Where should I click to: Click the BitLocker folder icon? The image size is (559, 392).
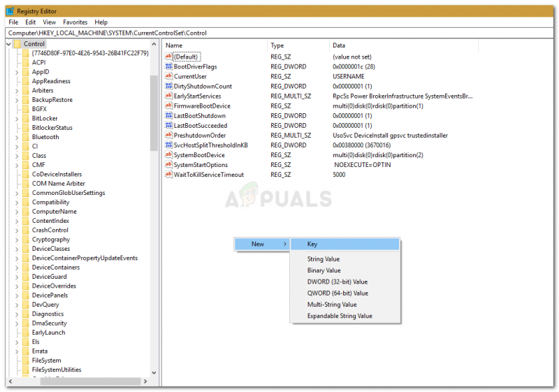[x=25, y=118]
